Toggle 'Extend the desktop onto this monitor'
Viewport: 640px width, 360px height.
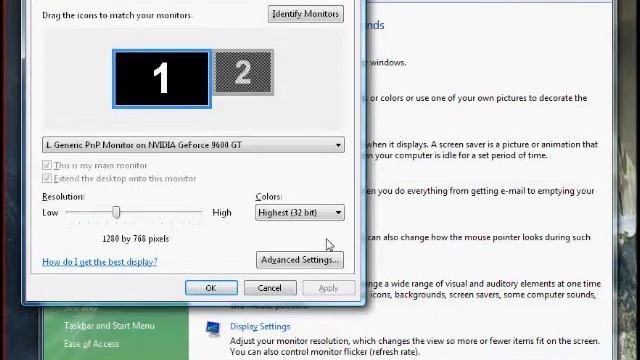point(47,178)
